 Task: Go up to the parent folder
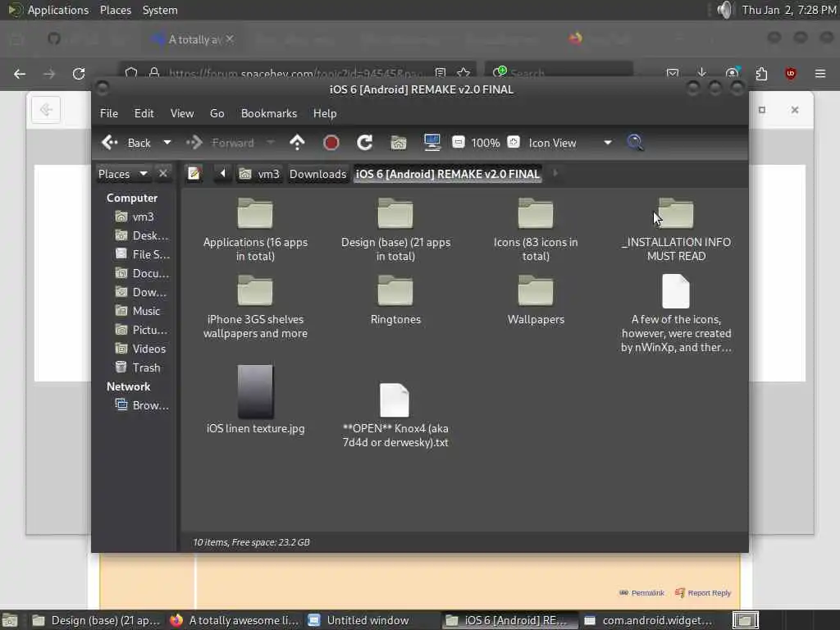tap(297, 143)
